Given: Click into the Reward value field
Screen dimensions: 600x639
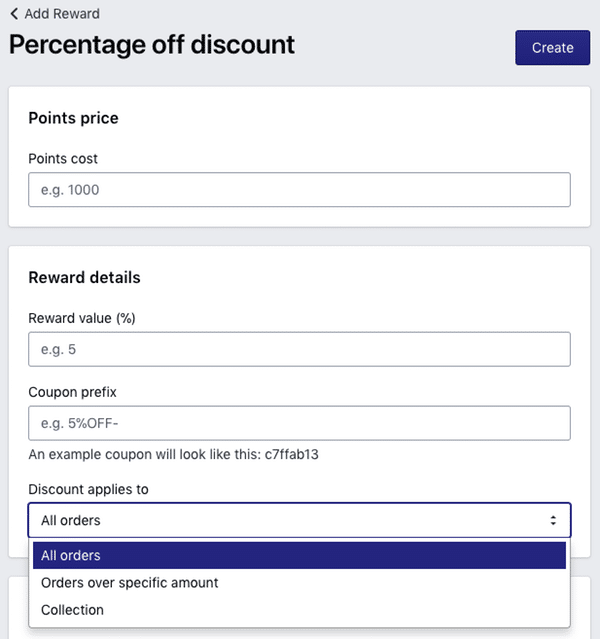Looking at the screenshot, I should click(299, 349).
